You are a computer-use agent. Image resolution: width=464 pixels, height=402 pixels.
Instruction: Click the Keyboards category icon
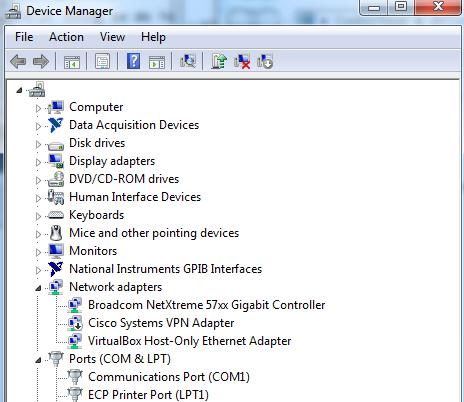[56, 215]
